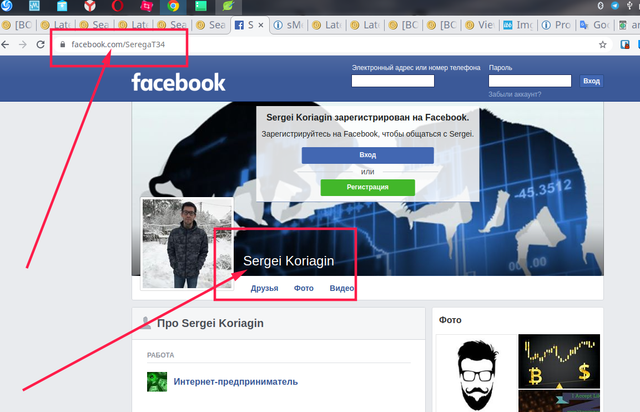Switch to the sM info tab

pyautogui.click(x=289, y=25)
